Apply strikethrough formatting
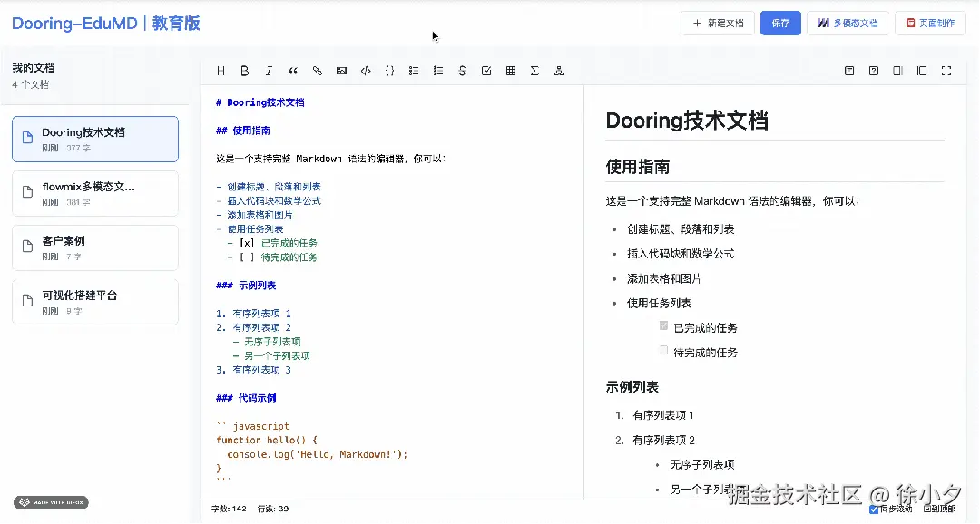The width and height of the screenshot is (980, 524). [x=462, y=72]
